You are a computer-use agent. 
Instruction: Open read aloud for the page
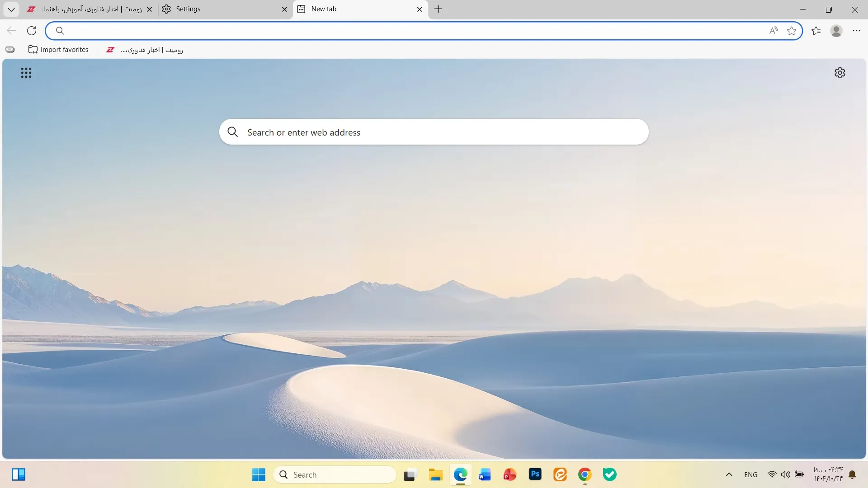(x=773, y=30)
